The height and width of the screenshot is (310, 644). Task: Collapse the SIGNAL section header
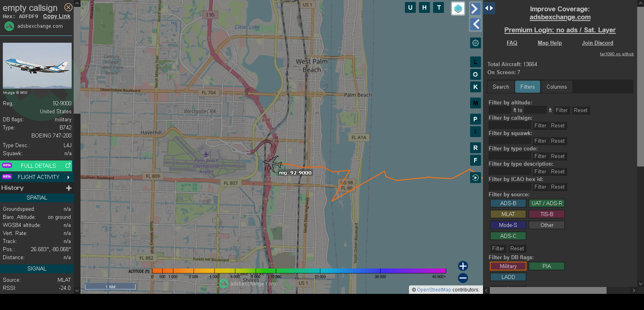click(x=37, y=268)
